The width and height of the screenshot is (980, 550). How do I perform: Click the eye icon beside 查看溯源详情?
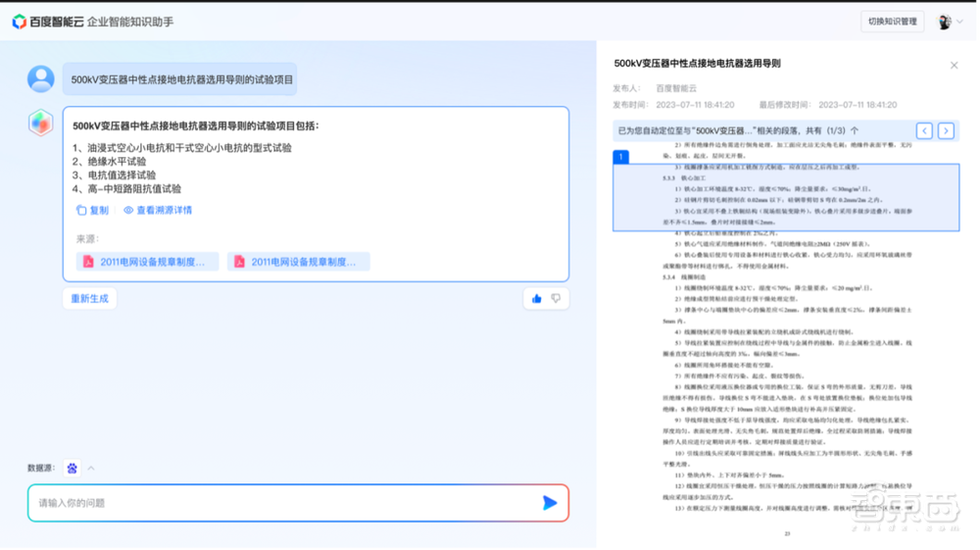128,211
